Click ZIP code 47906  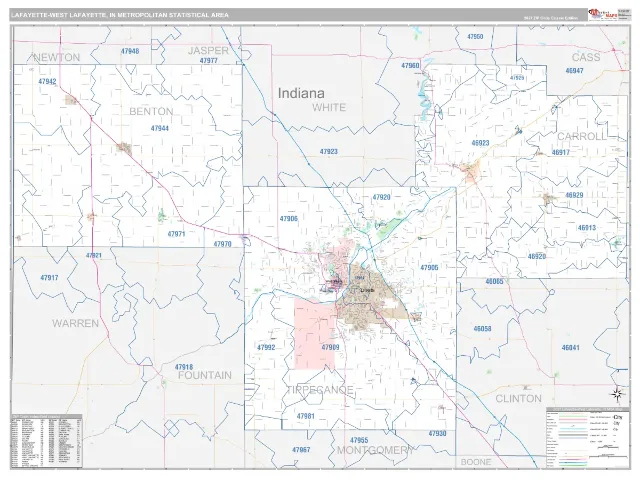pos(289,219)
